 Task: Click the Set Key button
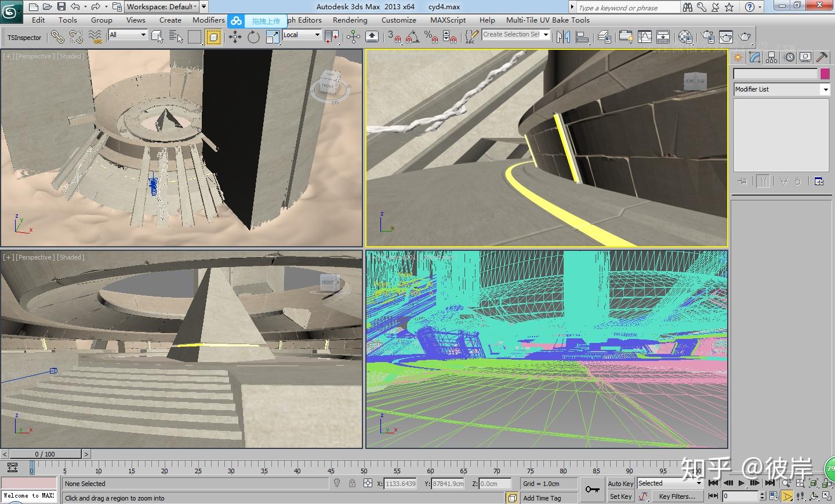tap(620, 496)
